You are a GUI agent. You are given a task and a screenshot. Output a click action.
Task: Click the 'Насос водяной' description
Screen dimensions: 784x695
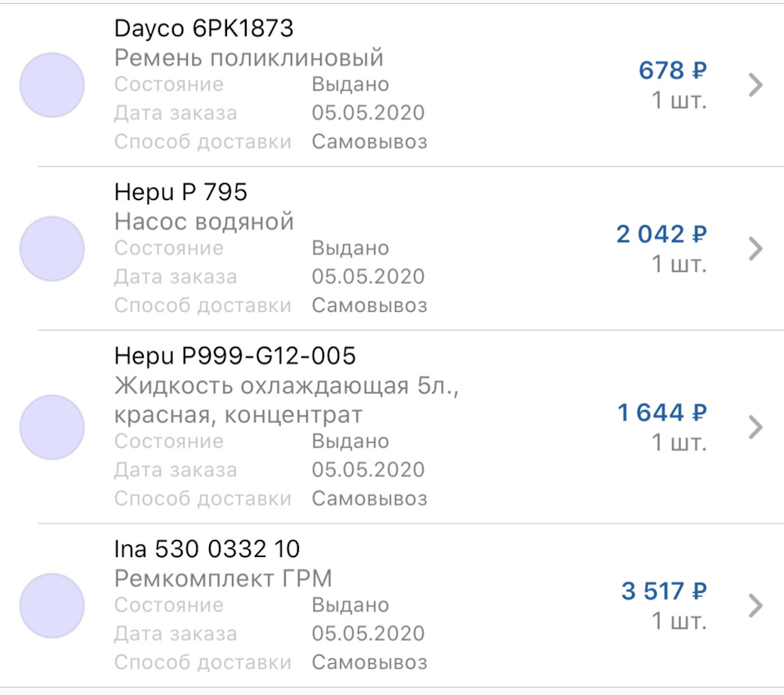pos(204,221)
